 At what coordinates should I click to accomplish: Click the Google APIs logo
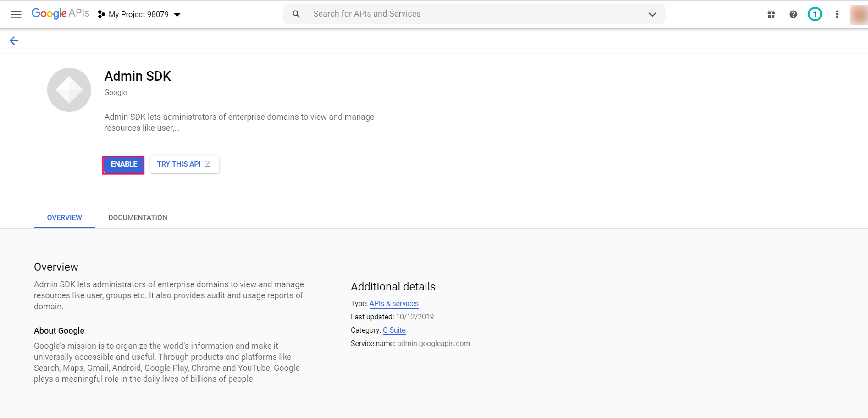60,13
